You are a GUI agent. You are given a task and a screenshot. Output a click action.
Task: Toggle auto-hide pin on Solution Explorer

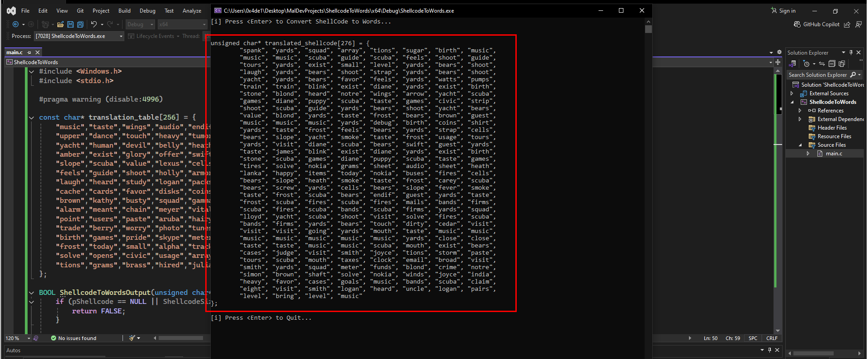851,52
